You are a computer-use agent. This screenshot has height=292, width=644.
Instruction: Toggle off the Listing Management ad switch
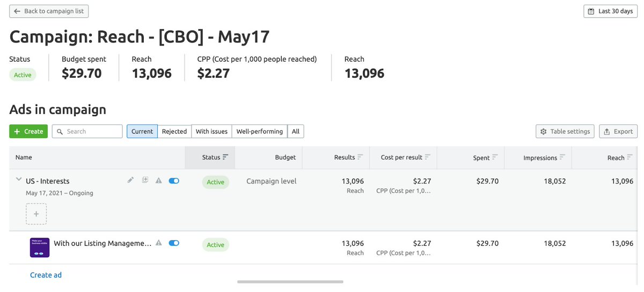[174, 243]
